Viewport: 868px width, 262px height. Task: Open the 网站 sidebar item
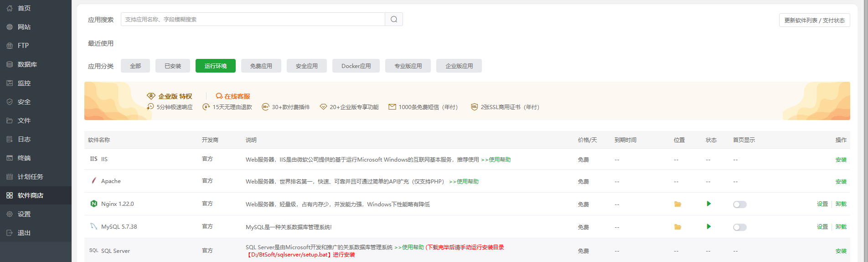click(x=36, y=27)
